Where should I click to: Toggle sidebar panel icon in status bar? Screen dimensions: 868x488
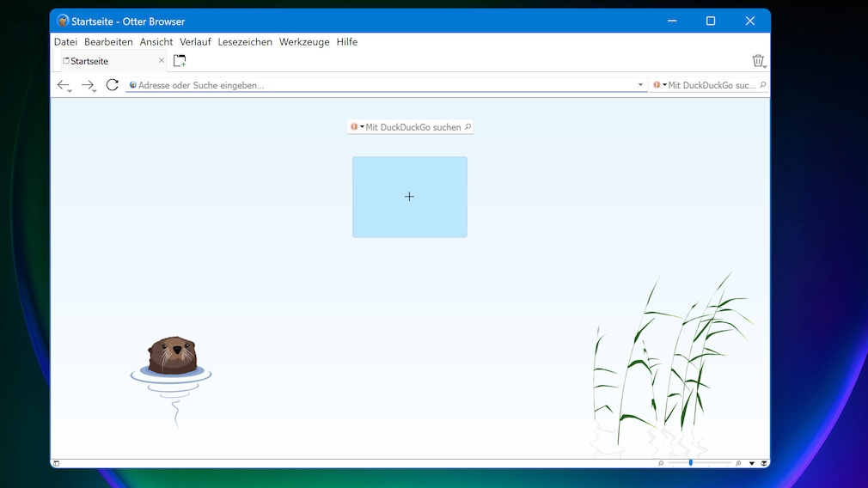pyautogui.click(x=57, y=464)
